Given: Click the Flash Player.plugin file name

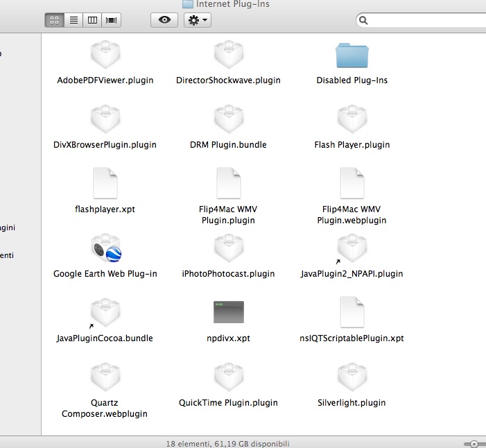Looking at the screenshot, I should 352,145.
